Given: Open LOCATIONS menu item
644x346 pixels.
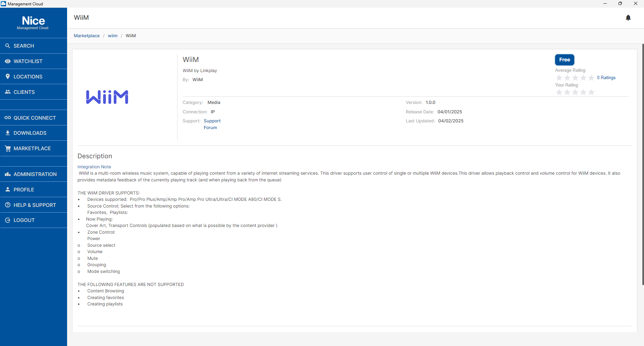Looking at the screenshot, I should (x=34, y=76).
